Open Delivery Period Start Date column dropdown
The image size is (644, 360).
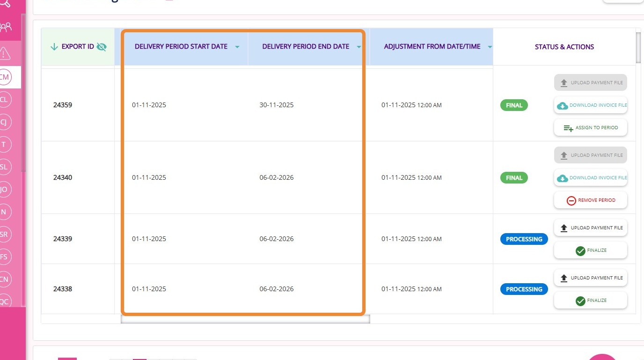[237, 47]
